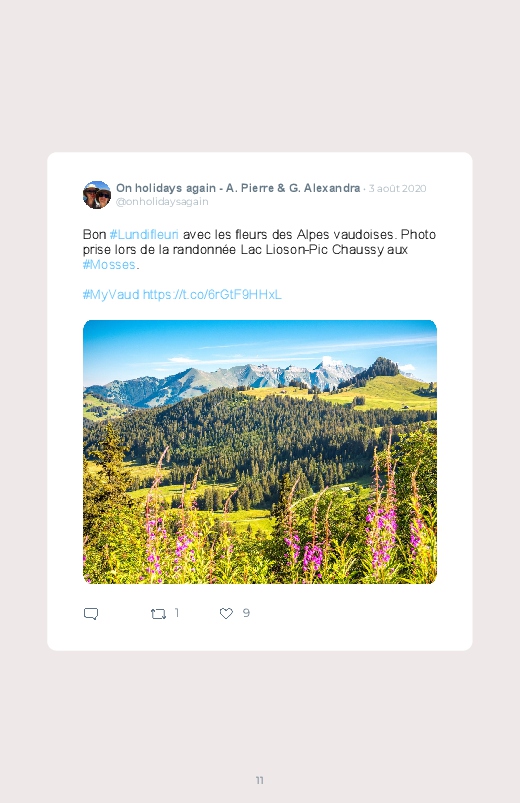The image size is (520, 803).
Task: Open the #Mosses hashtag
Action: click(109, 265)
